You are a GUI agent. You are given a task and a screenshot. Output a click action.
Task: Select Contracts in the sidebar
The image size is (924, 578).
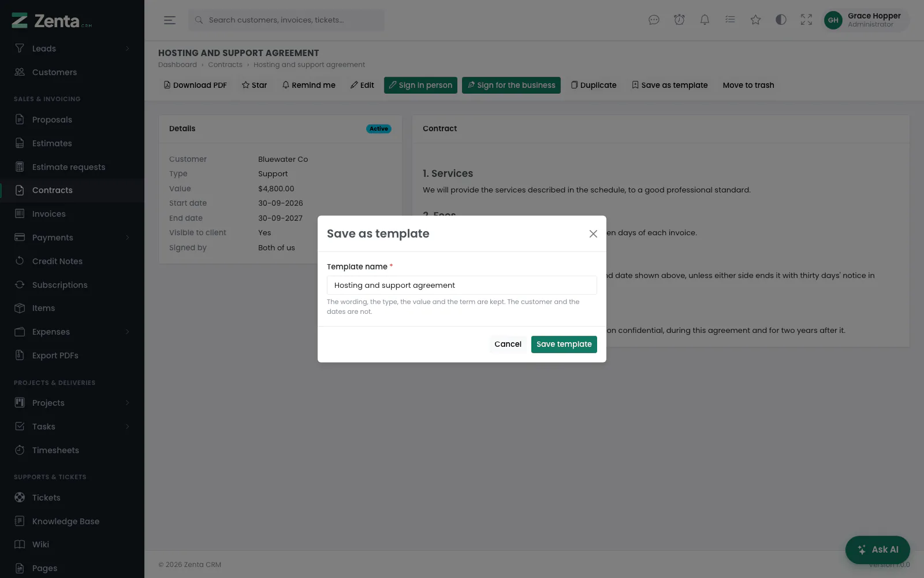72,190
